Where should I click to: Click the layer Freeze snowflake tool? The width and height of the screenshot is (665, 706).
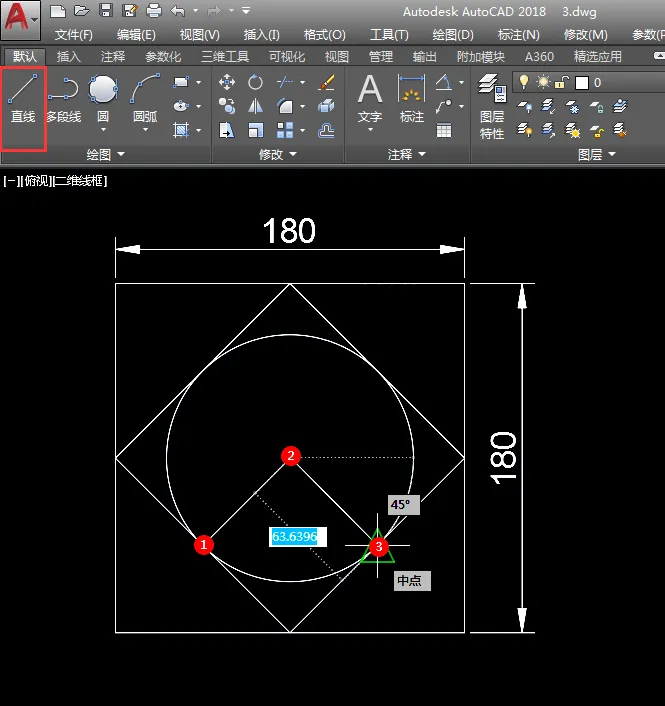tap(572, 106)
